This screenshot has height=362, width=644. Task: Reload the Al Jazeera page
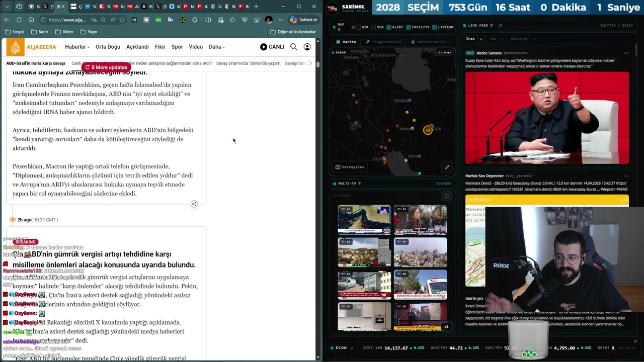click(19, 20)
